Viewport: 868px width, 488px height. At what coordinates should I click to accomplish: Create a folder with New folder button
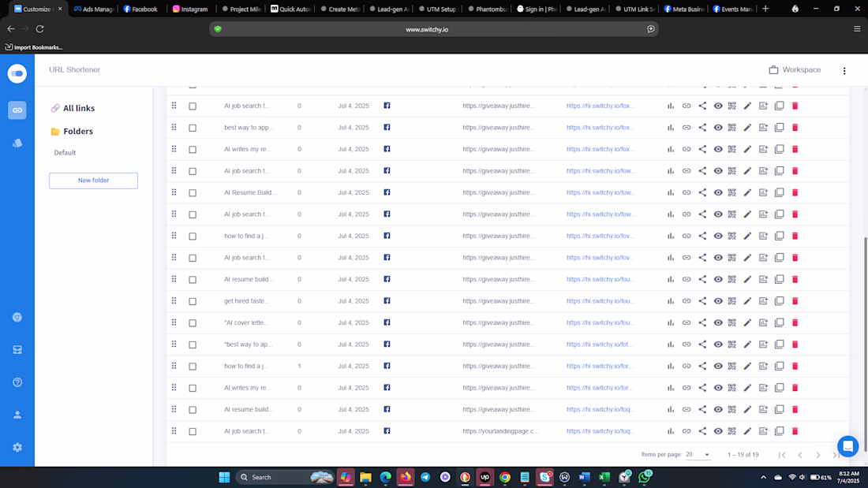point(93,181)
